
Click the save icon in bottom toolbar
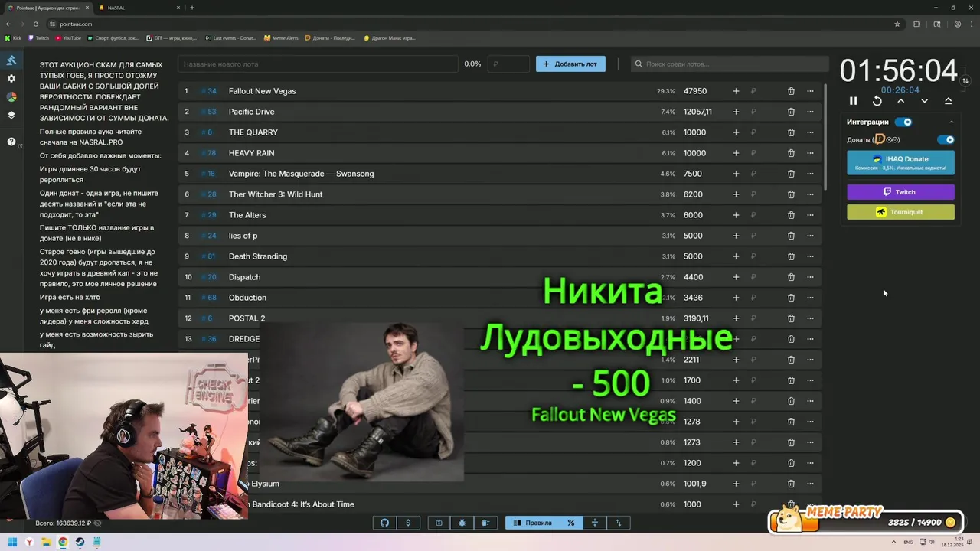pos(439,523)
